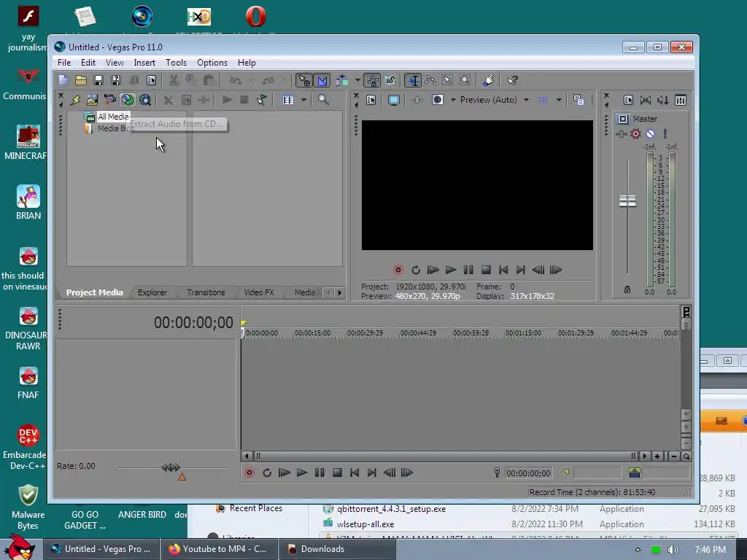Toggle Video Preview on External Monitor
Screen dimensions: 747x560
(393, 100)
